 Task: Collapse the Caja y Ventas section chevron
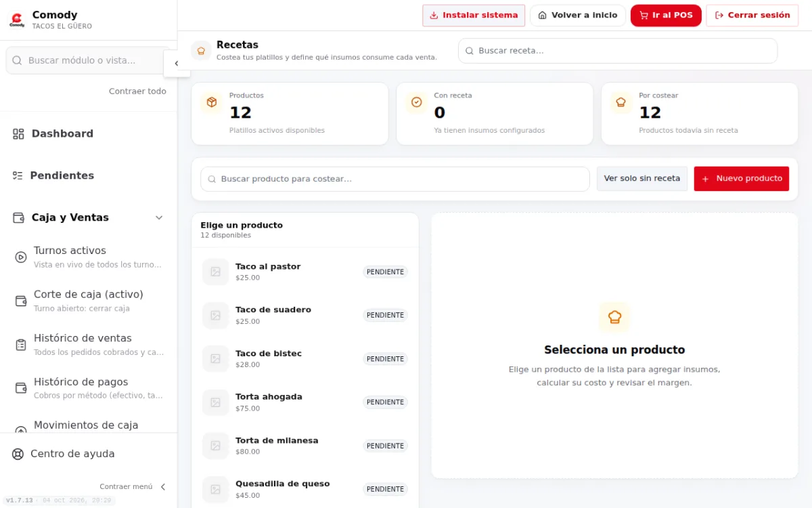point(159,217)
